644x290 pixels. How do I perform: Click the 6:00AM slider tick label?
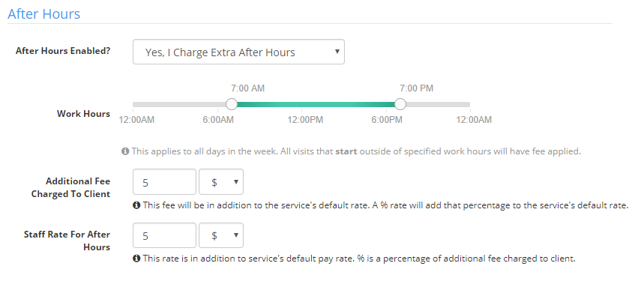[x=218, y=120]
